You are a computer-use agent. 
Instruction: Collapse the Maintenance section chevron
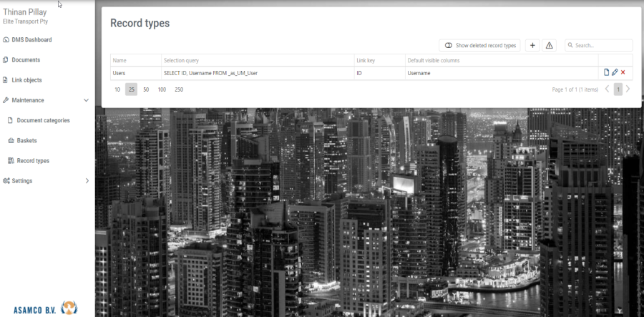click(x=87, y=100)
